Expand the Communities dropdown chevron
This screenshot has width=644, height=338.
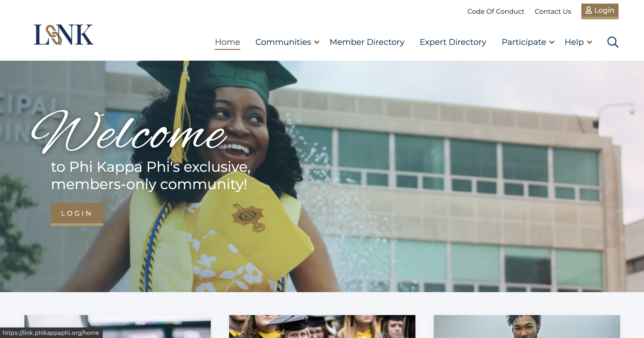(317, 42)
